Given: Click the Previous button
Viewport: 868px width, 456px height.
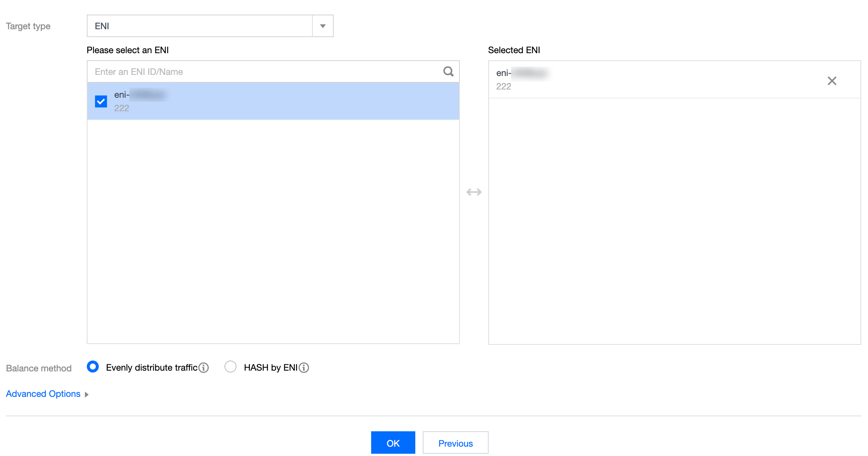Looking at the screenshot, I should pos(455,443).
